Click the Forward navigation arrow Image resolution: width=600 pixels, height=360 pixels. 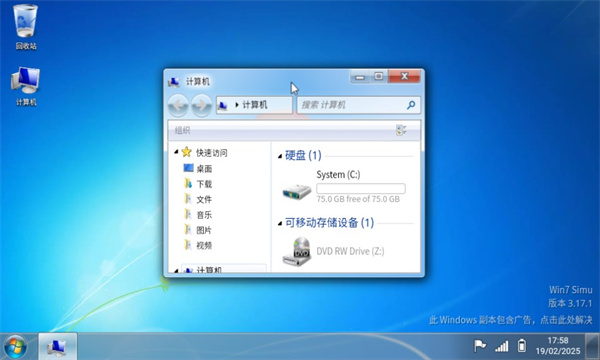[x=201, y=105]
